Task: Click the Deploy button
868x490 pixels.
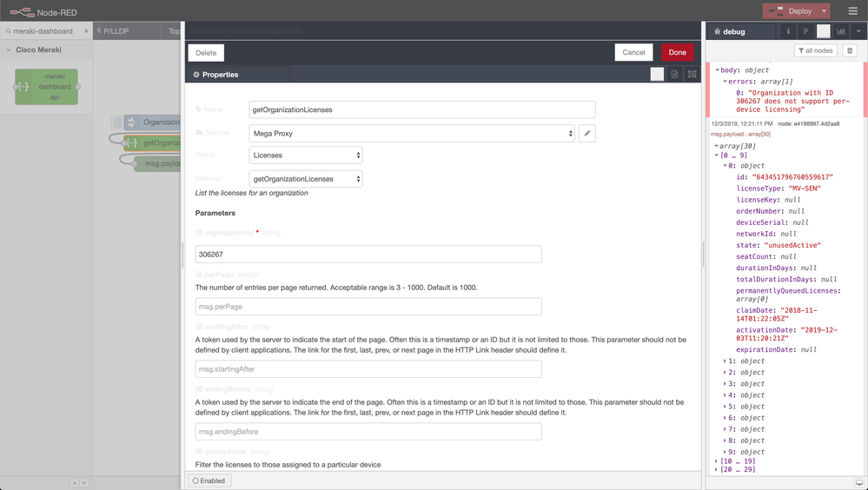Action: [x=792, y=11]
